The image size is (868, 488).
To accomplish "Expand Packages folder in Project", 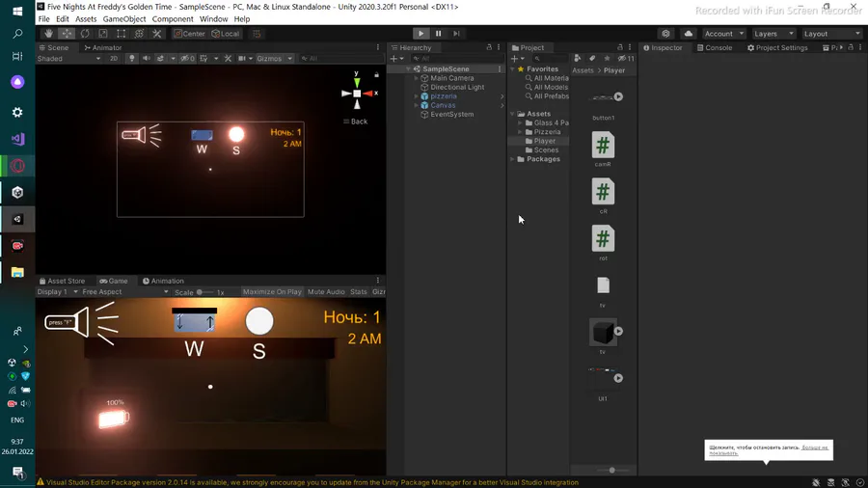I will click(513, 159).
